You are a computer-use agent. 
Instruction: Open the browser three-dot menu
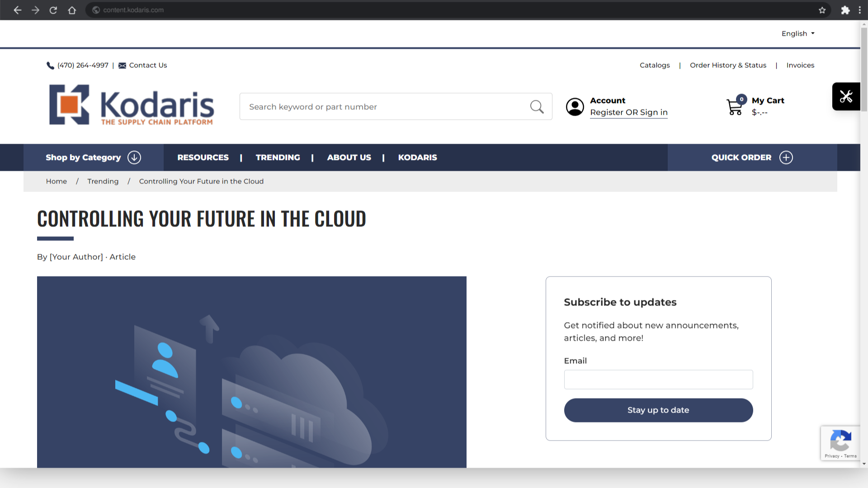[x=859, y=10]
